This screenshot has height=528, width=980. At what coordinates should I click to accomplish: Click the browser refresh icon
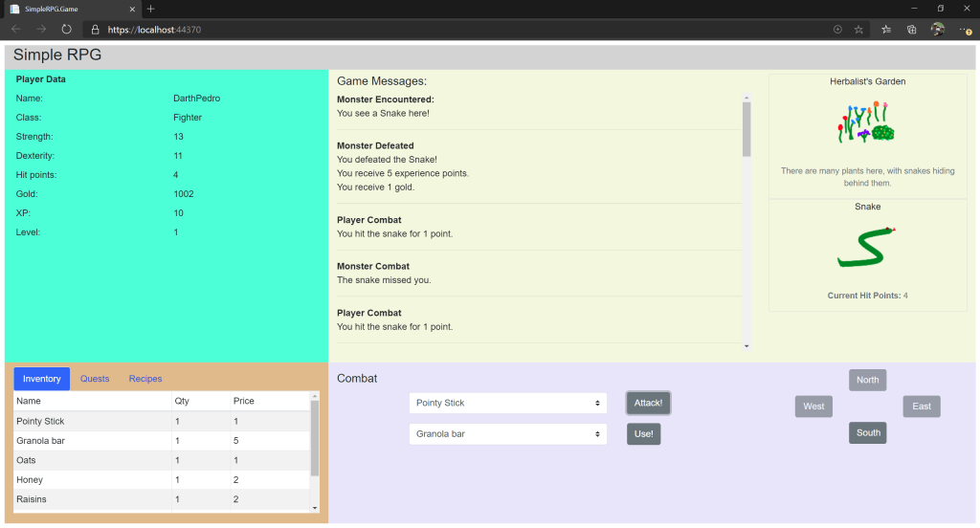pyautogui.click(x=66, y=30)
